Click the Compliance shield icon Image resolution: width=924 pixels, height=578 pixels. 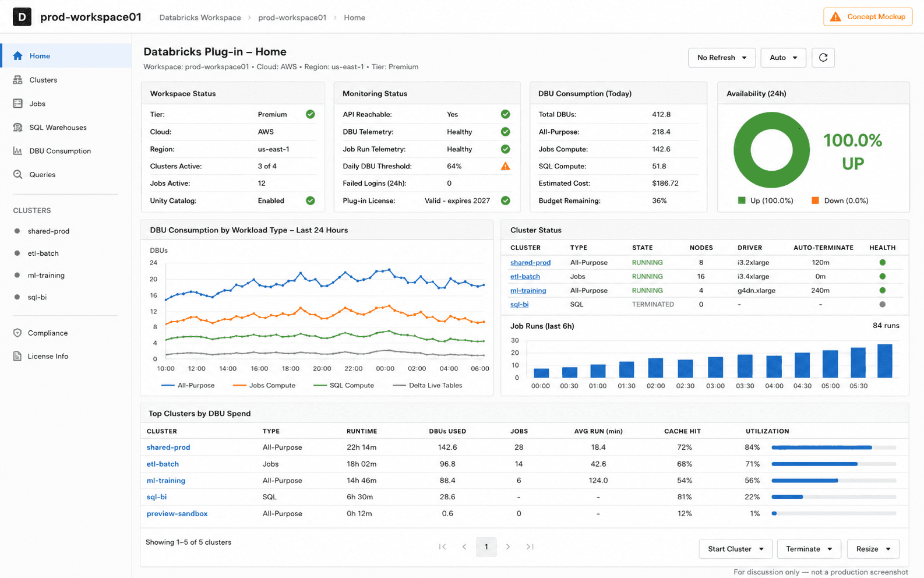click(17, 333)
